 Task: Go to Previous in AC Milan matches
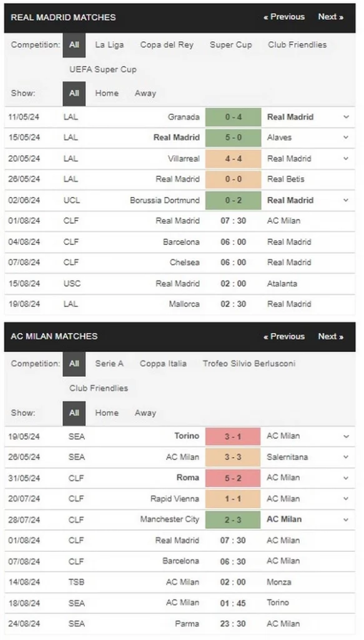pos(284,336)
